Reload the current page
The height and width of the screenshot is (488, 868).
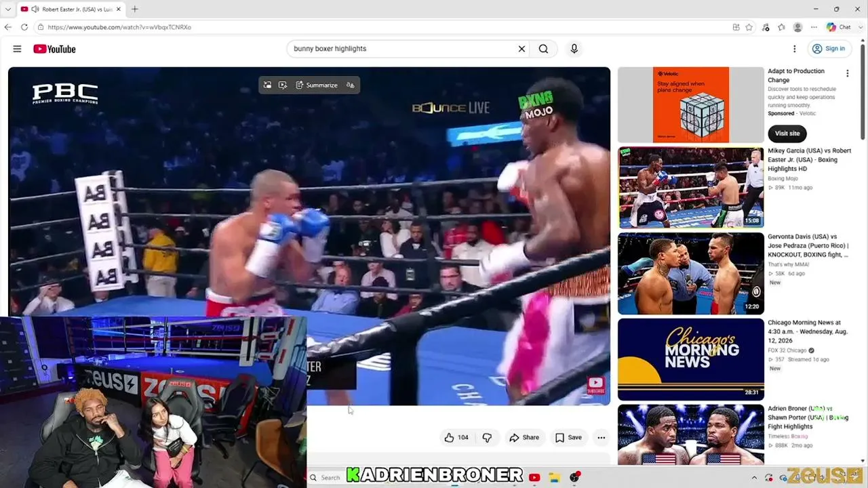tap(24, 27)
